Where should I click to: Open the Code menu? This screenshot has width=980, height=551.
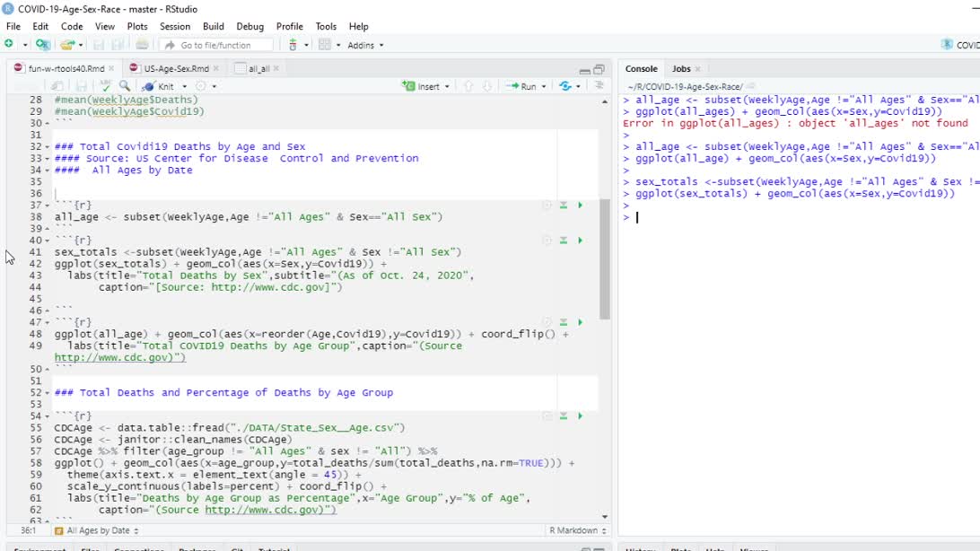[x=72, y=26]
